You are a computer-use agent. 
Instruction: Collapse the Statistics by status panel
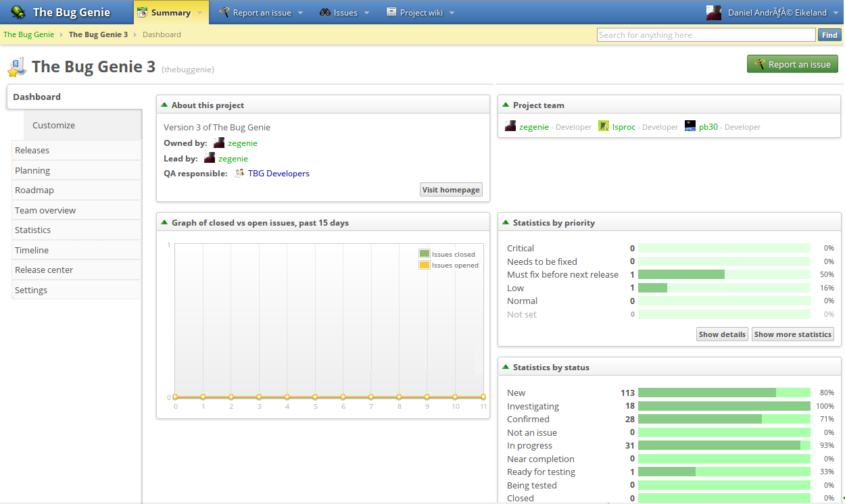click(x=506, y=367)
